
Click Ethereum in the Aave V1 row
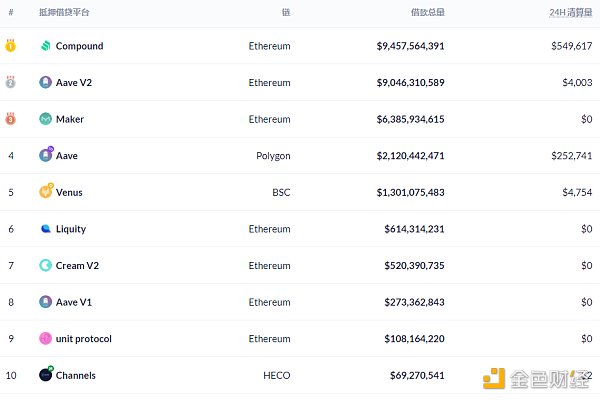(269, 302)
